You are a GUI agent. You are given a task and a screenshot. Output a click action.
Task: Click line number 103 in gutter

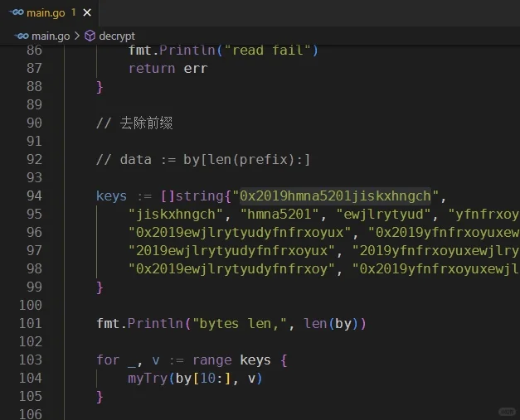click(x=31, y=360)
